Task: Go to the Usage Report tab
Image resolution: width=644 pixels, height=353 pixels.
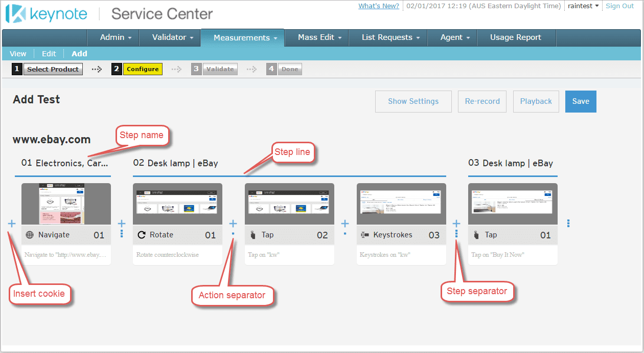Action: pyautogui.click(x=516, y=37)
